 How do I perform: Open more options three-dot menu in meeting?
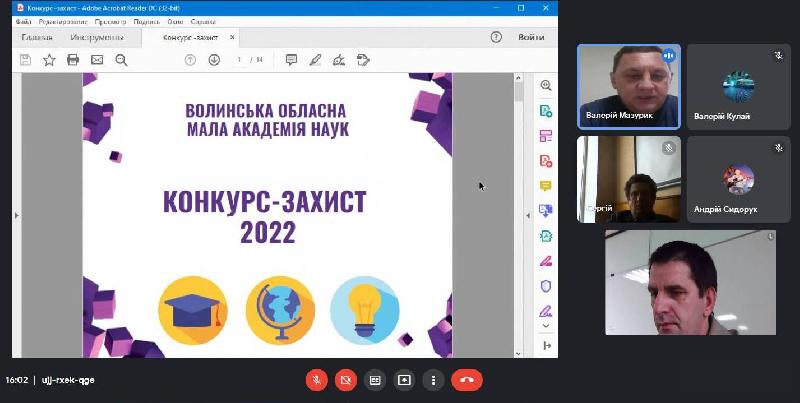point(433,380)
